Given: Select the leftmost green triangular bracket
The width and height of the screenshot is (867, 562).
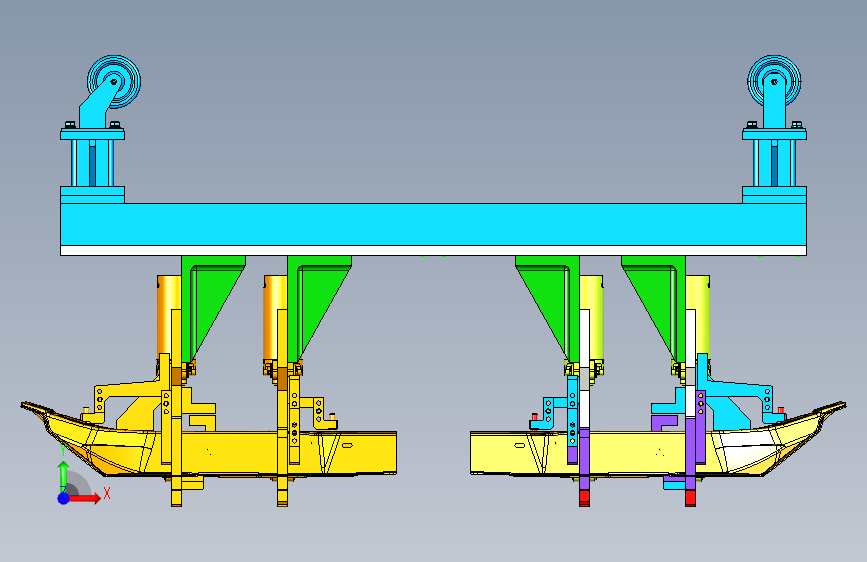Looking at the screenshot, I should click(x=213, y=307).
